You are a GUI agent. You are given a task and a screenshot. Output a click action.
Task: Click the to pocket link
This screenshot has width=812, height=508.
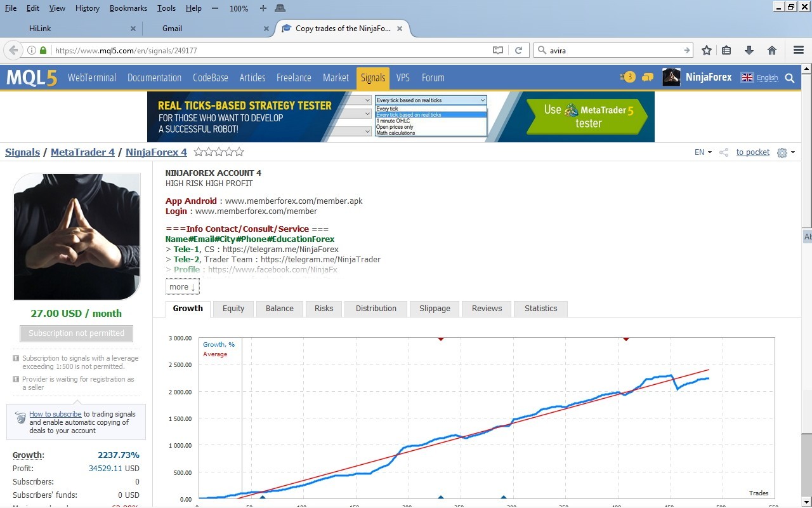[752, 152]
